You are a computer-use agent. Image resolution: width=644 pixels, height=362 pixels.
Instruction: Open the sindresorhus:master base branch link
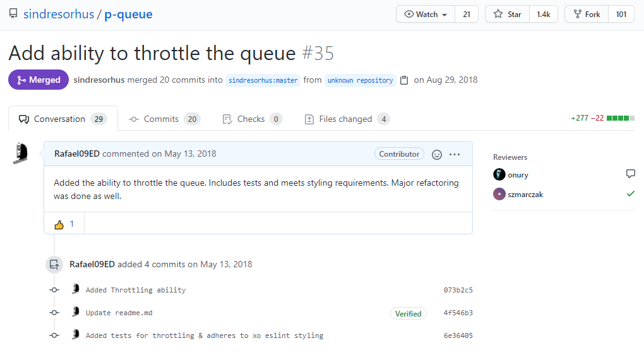263,80
